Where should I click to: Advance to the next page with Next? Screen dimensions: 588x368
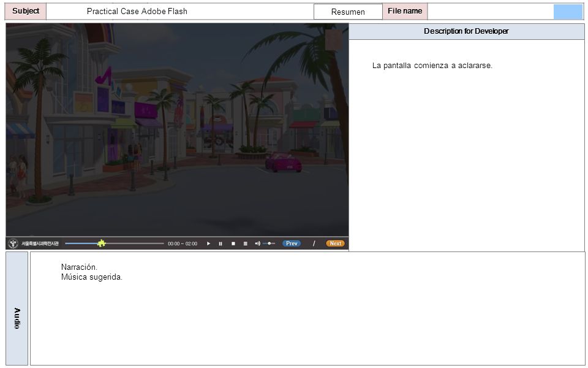[x=335, y=243]
